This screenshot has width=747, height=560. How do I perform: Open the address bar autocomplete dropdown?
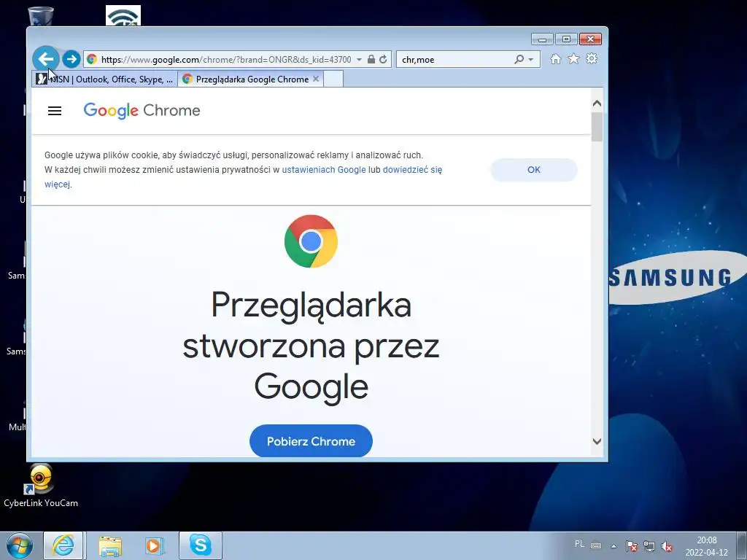359,60
